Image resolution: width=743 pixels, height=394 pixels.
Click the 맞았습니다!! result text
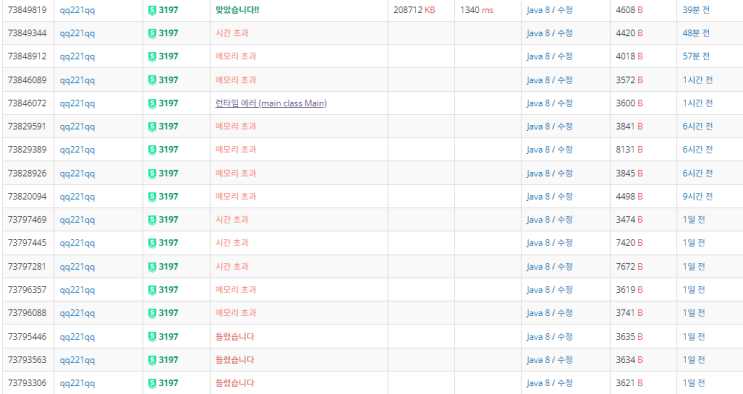pos(237,10)
